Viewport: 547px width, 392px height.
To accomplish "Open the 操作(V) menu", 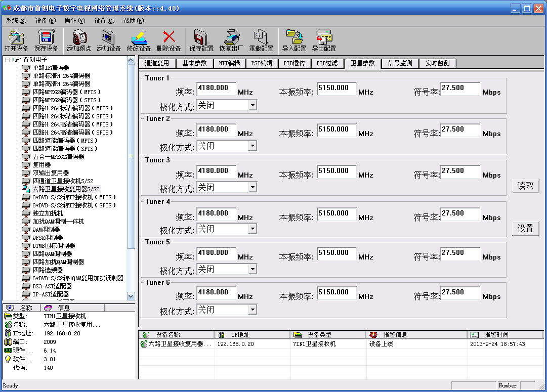I will [x=75, y=21].
